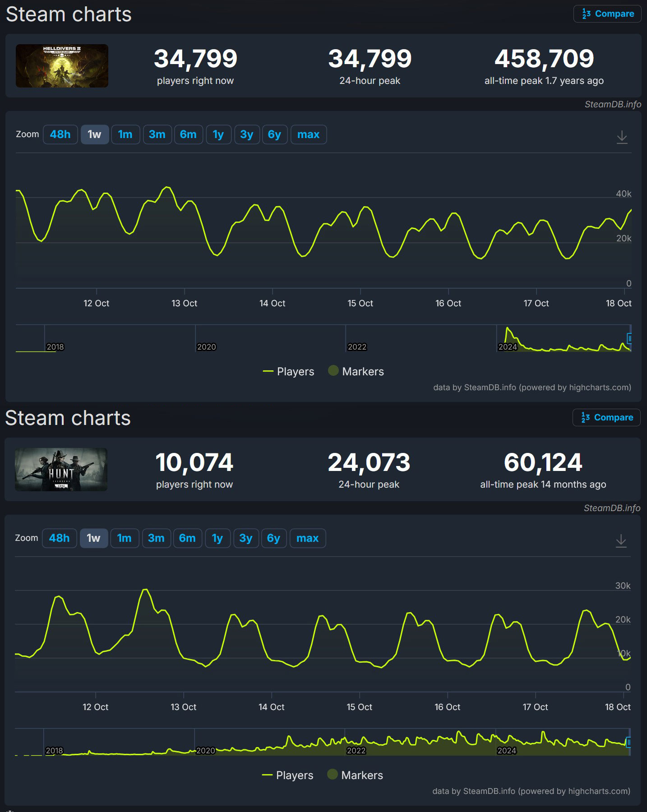Open Compare for the Helldivers II chart

[x=607, y=14]
